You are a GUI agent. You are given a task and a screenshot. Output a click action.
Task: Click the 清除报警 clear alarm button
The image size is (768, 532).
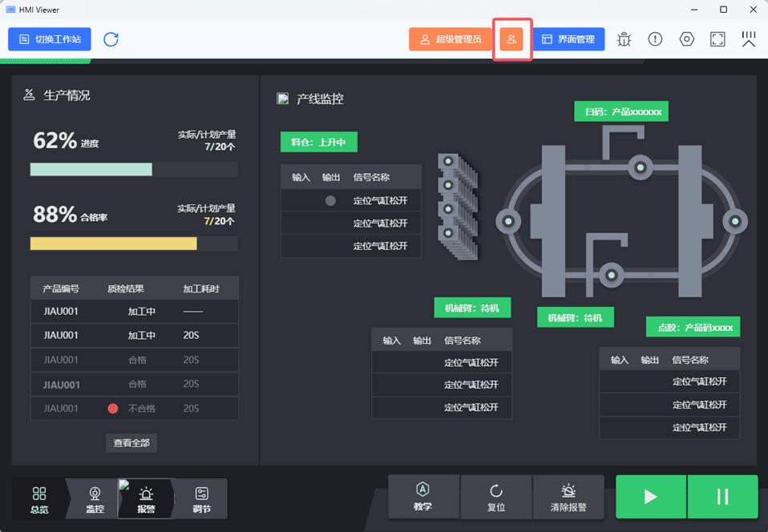[x=568, y=498]
